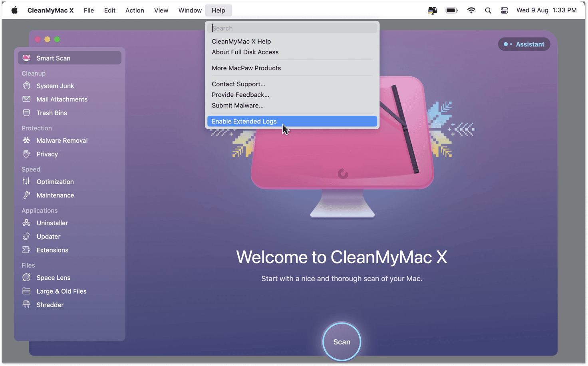The width and height of the screenshot is (588, 366).
Task: Go to Uninstaller module
Action: (70, 223)
